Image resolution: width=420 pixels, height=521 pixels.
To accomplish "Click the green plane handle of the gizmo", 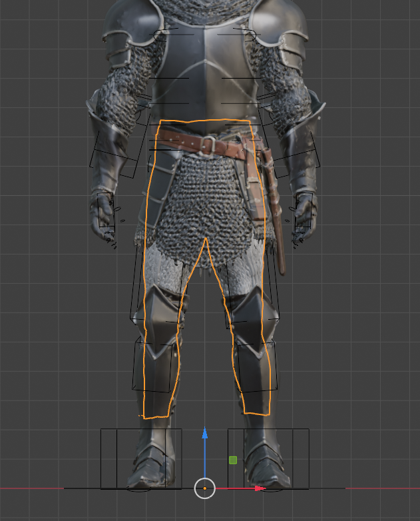I will 233,460.
